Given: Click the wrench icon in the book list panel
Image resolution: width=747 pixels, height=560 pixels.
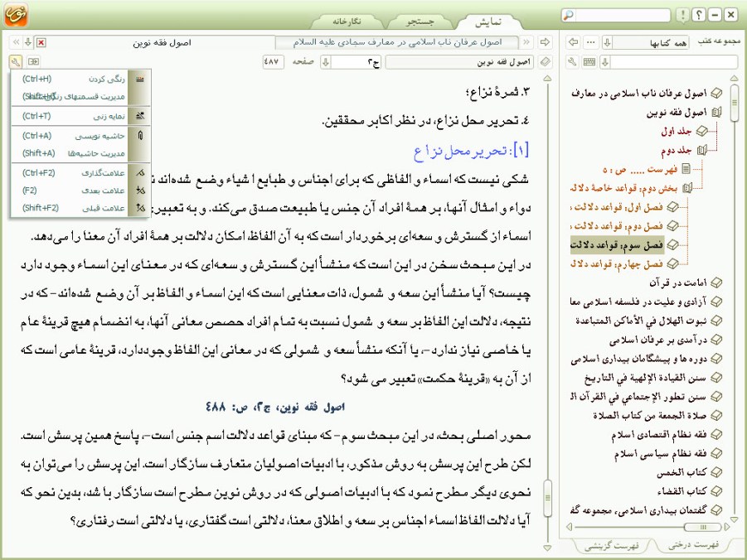Looking at the screenshot, I should point(572,62).
